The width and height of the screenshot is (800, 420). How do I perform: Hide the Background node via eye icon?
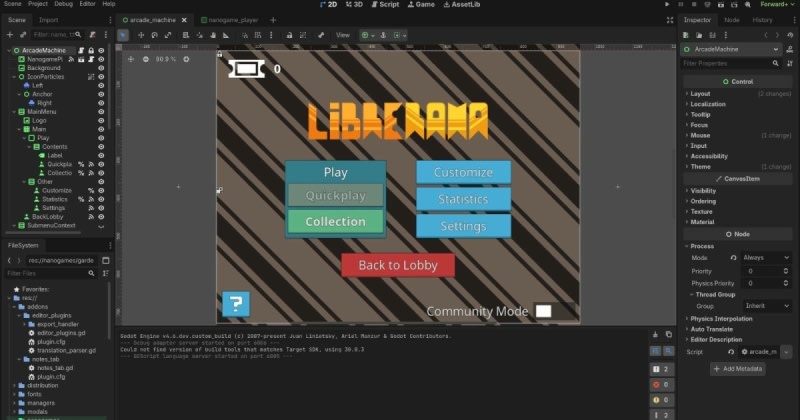click(101, 68)
